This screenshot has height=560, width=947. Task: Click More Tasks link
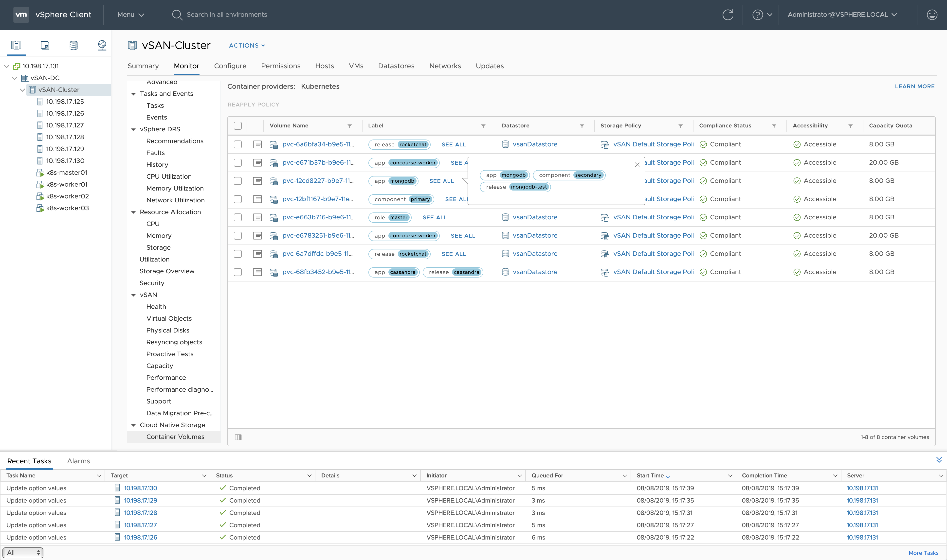[x=923, y=553]
